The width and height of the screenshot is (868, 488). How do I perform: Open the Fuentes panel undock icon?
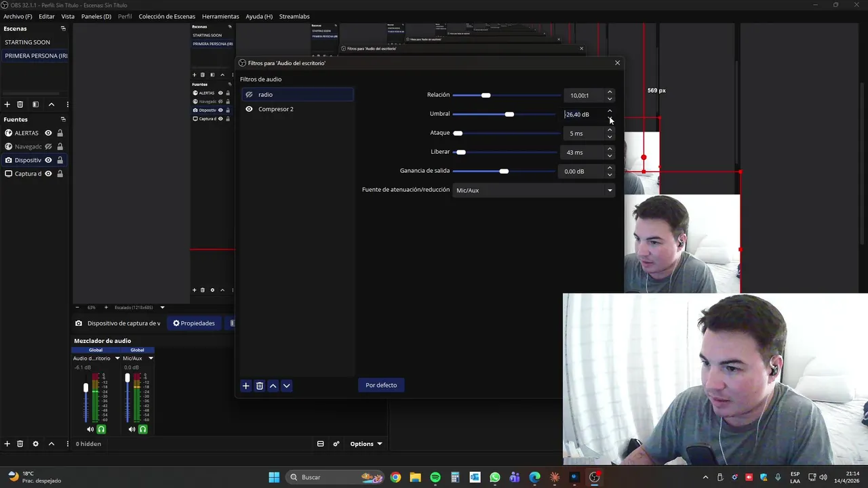(63, 119)
